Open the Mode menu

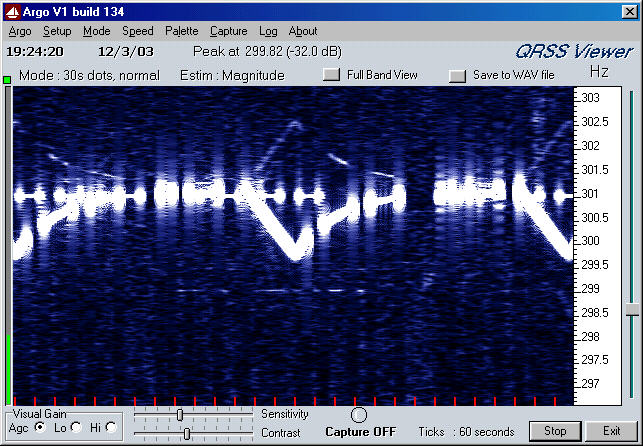[97, 31]
